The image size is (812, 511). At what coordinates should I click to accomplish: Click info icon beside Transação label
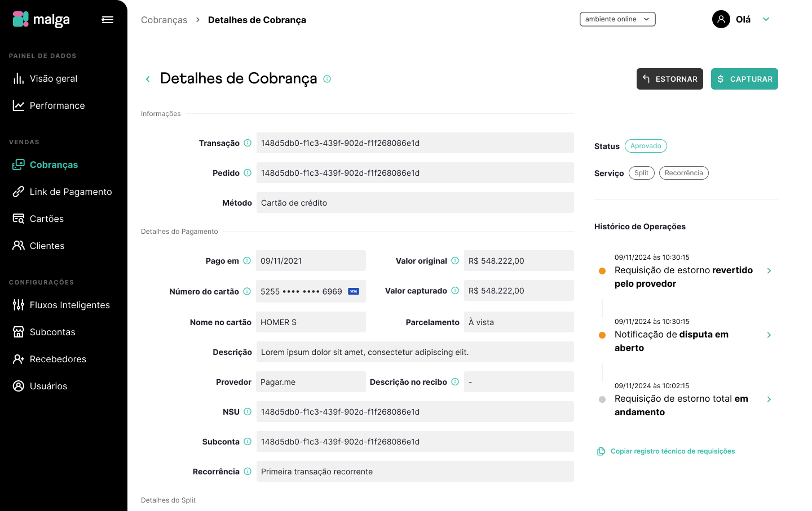tap(248, 143)
